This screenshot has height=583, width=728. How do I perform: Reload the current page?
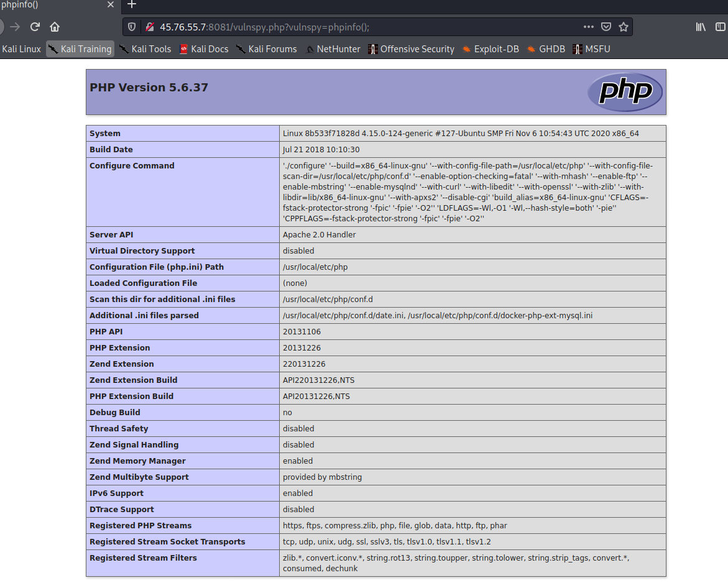point(35,27)
